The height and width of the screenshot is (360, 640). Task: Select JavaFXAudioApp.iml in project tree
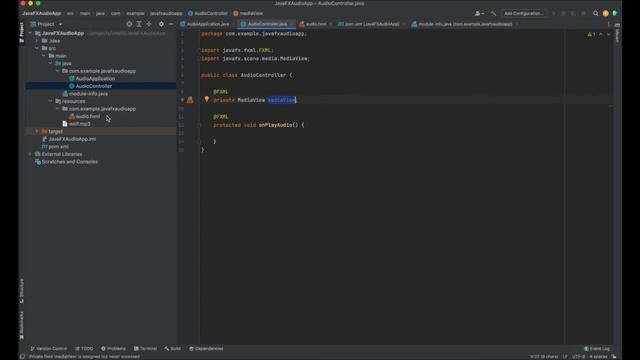[x=69, y=139]
